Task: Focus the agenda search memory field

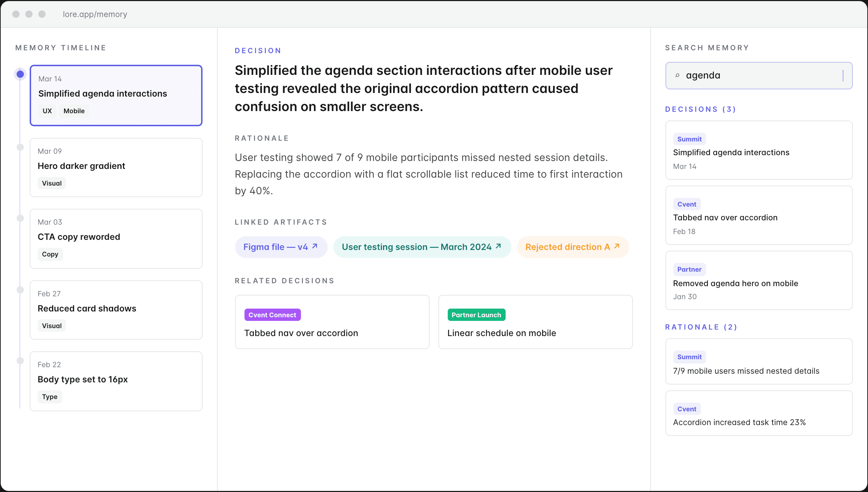Action: click(759, 76)
